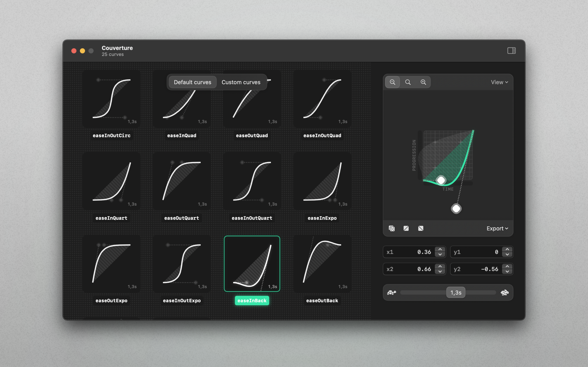The height and width of the screenshot is (367, 588).
Task: Click the easeInExpo curve label
Action: [x=322, y=218]
